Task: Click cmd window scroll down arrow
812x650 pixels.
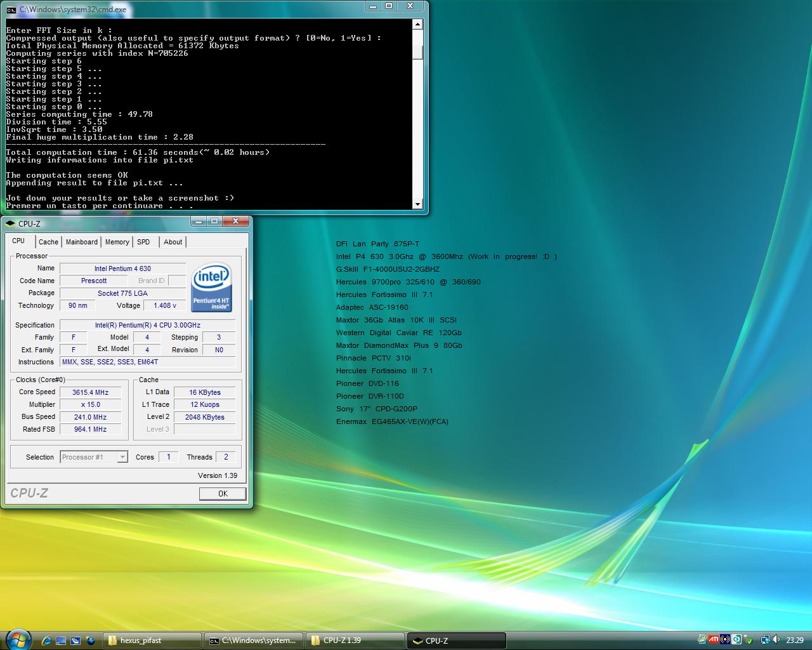Action: coord(417,204)
